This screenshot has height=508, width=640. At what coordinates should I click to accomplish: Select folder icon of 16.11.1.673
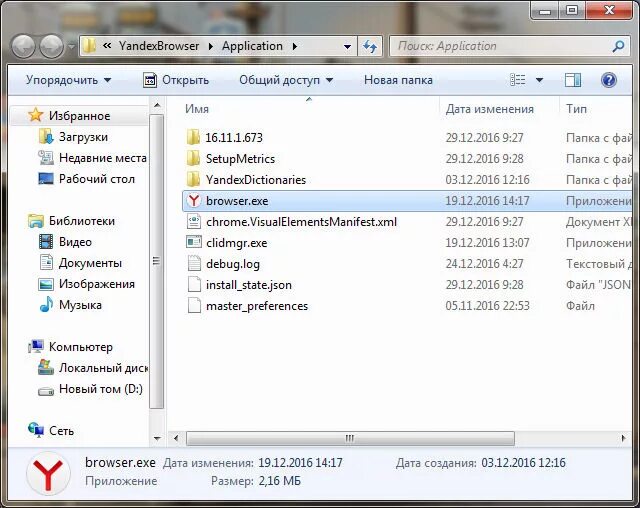(193, 138)
